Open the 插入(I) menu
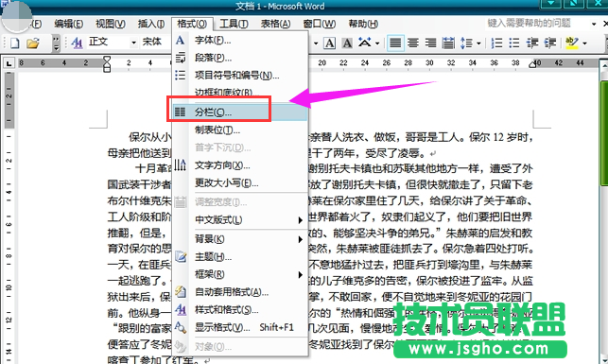The width and height of the screenshot is (608, 364). [x=151, y=24]
